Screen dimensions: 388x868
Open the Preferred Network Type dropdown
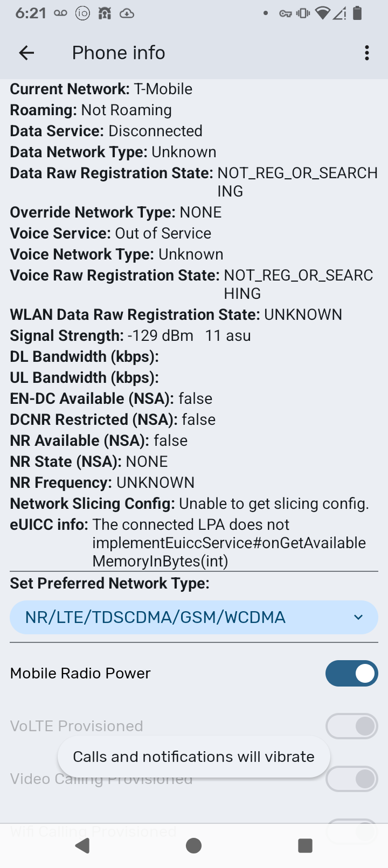coord(183,617)
